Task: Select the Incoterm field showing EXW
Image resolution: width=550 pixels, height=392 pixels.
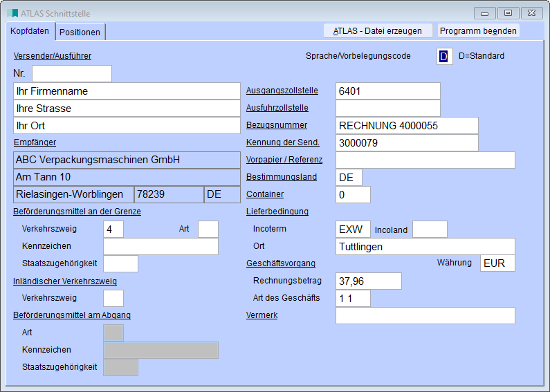Action: [x=353, y=230]
